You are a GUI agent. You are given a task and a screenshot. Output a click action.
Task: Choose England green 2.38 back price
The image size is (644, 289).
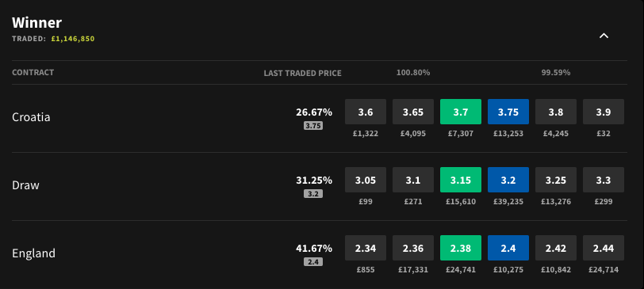(x=461, y=248)
